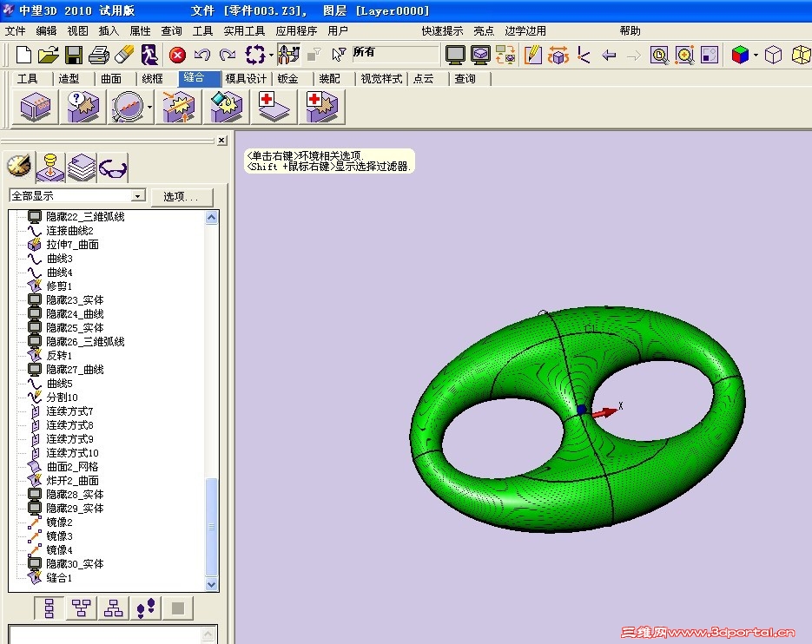Click the Save floppy disk icon
The height and width of the screenshot is (644, 812).
pos(74,55)
